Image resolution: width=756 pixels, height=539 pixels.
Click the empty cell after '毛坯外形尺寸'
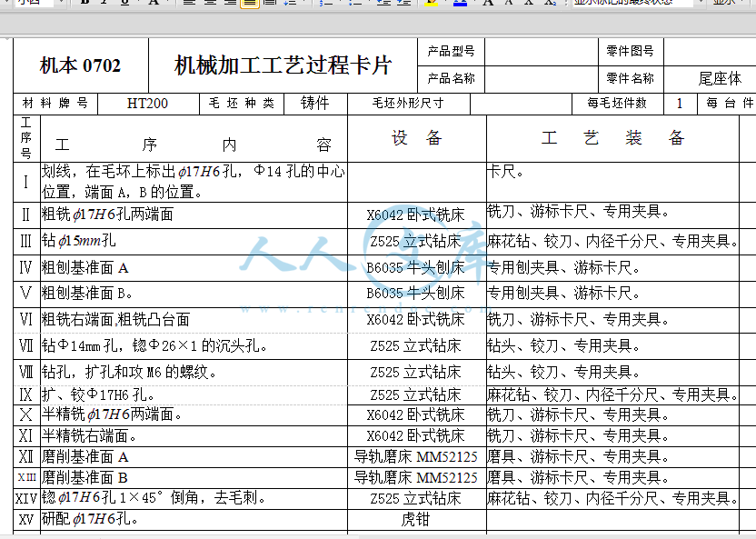[x=521, y=104]
